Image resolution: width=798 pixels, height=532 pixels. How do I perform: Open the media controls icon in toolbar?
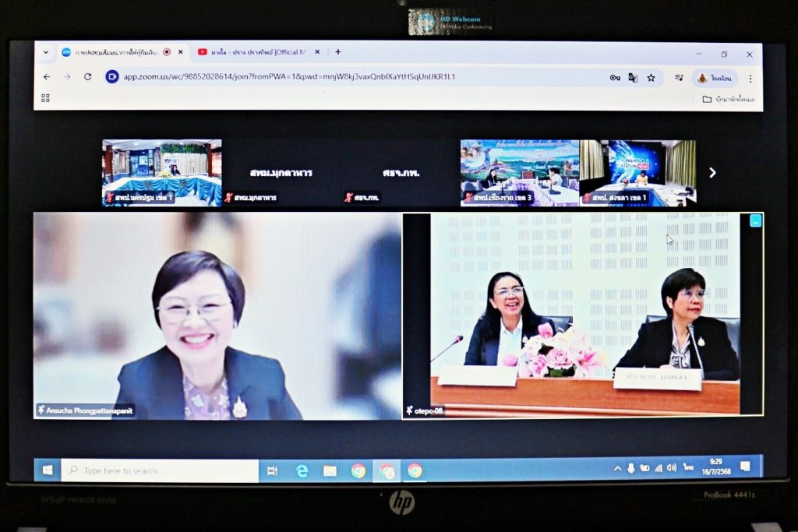click(x=679, y=78)
